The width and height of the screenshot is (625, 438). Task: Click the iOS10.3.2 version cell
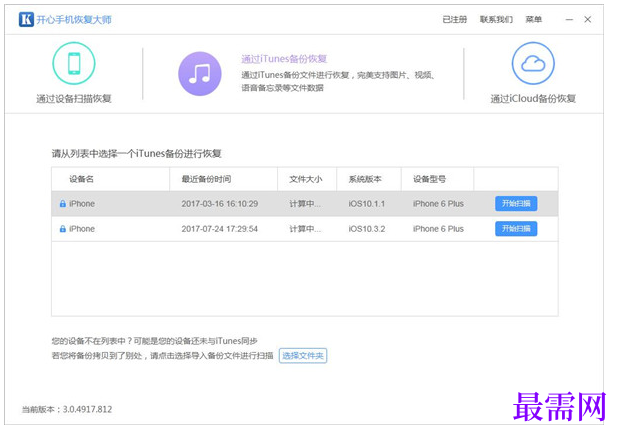point(367,229)
